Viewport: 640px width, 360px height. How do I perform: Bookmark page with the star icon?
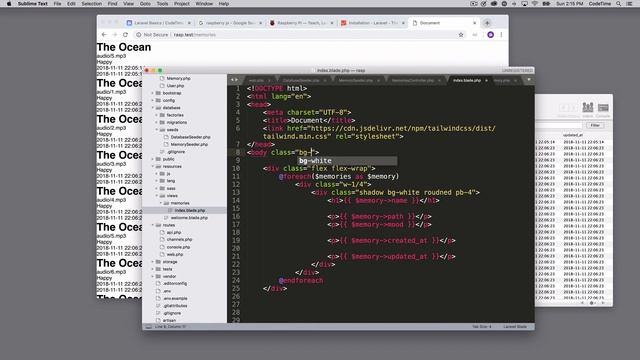pyautogui.click(x=461, y=35)
